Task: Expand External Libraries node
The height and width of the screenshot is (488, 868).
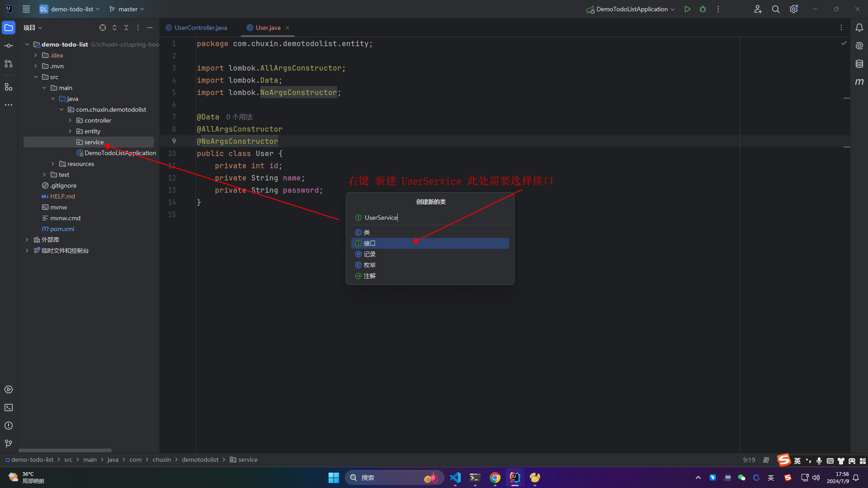Action: (x=27, y=240)
